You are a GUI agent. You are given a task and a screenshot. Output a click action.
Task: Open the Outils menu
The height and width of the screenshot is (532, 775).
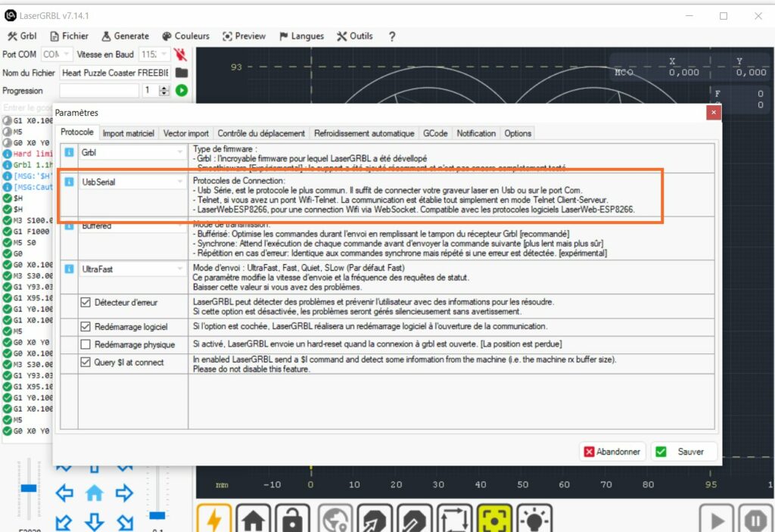(x=355, y=36)
